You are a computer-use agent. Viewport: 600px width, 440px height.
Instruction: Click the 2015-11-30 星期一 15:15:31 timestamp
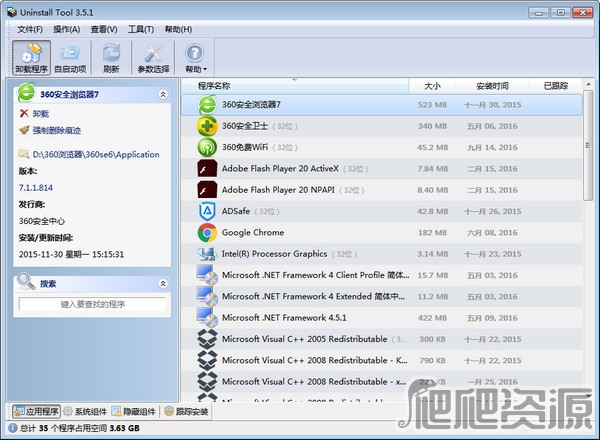pyautogui.click(x=71, y=254)
